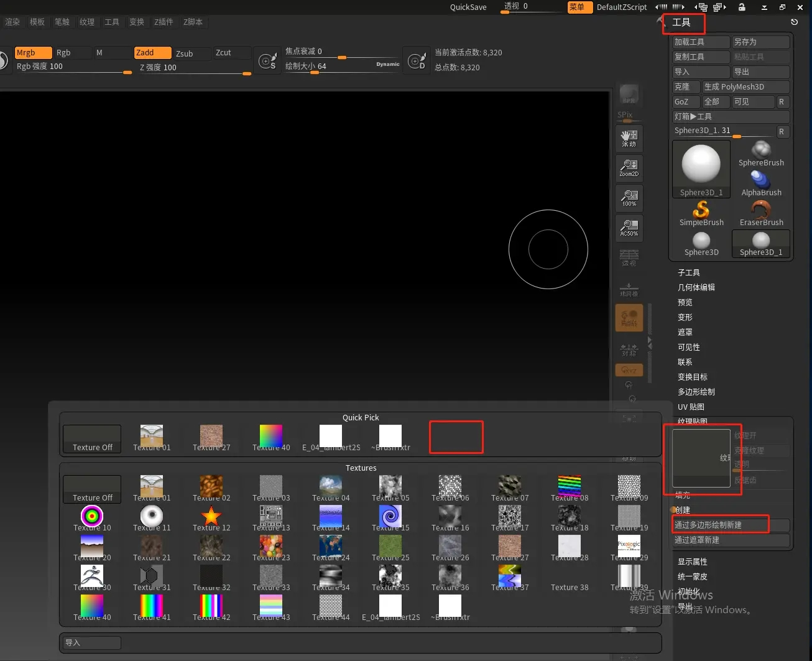Expand the 变形 section
The image size is (812, 661).
(x=685, y=317)
